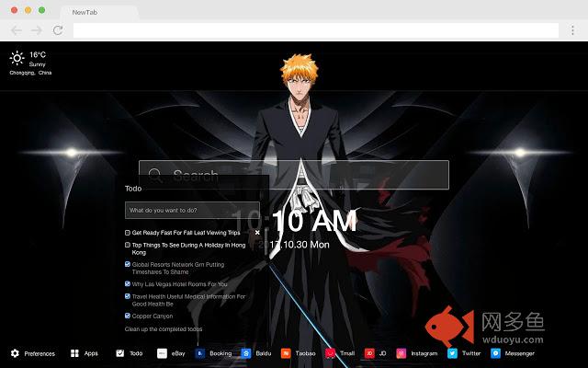Open the Apps grid icon

(74, 353)
